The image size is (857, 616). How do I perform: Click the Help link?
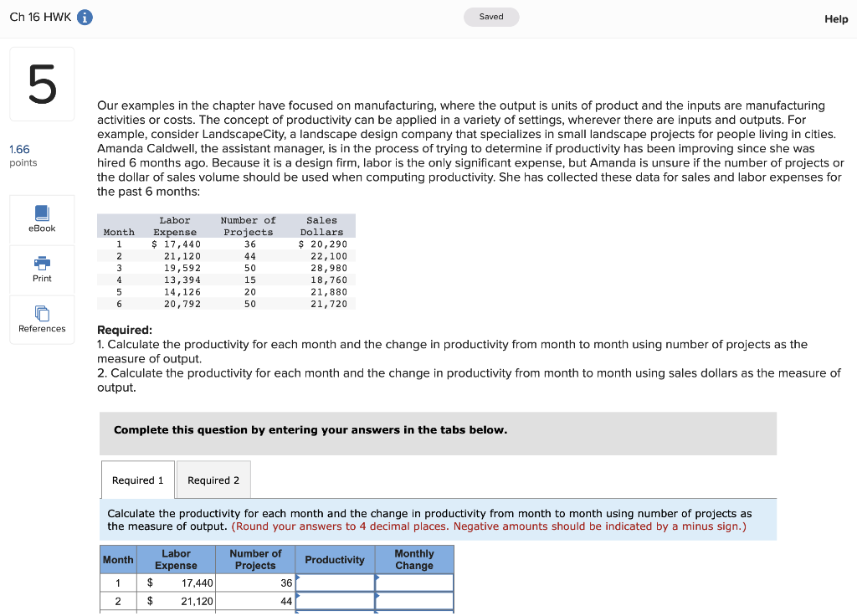pos(836,18)
